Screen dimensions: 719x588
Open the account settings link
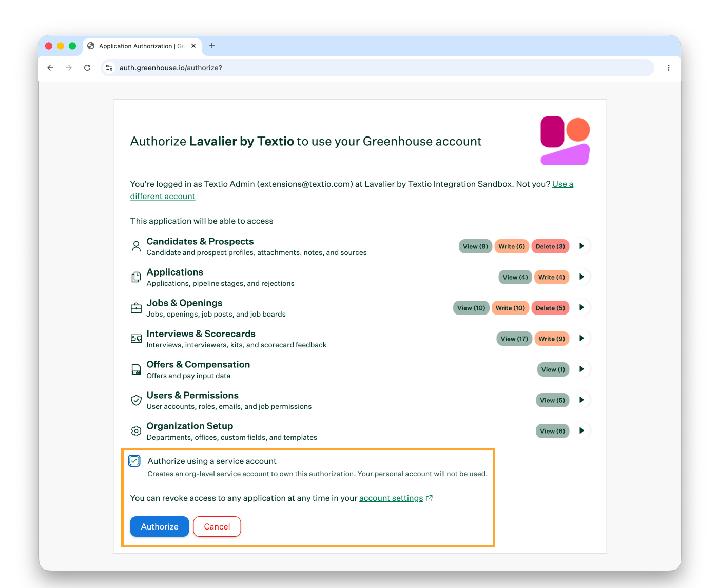pyautogui.click(x=391, y=498)
